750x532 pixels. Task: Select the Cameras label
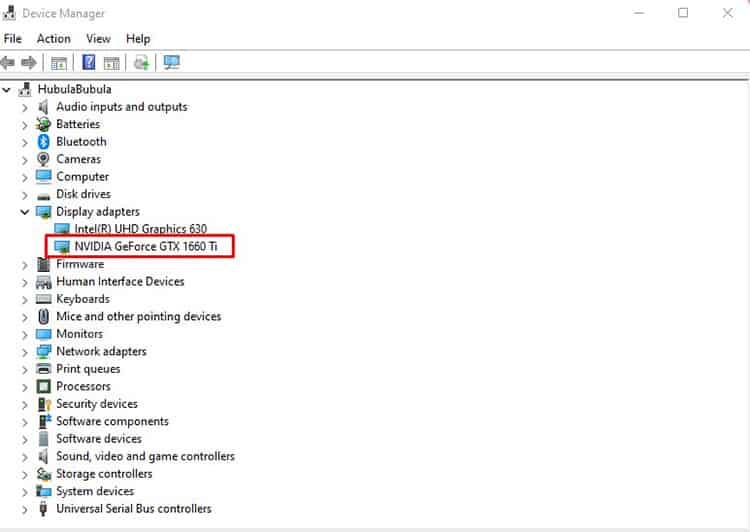78,159
